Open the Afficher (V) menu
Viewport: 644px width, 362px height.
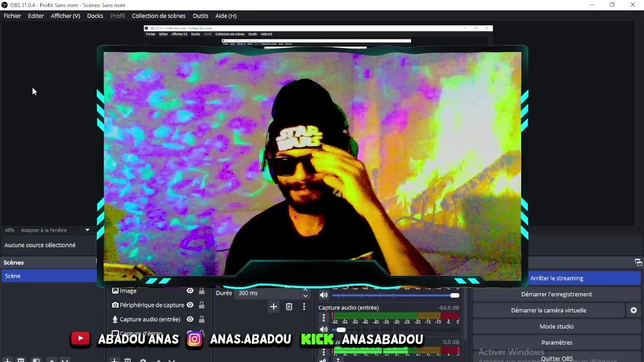point(65,16)
